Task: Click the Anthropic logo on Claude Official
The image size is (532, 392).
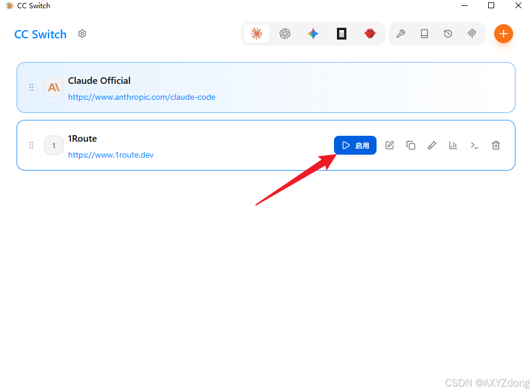Action: 54,87
